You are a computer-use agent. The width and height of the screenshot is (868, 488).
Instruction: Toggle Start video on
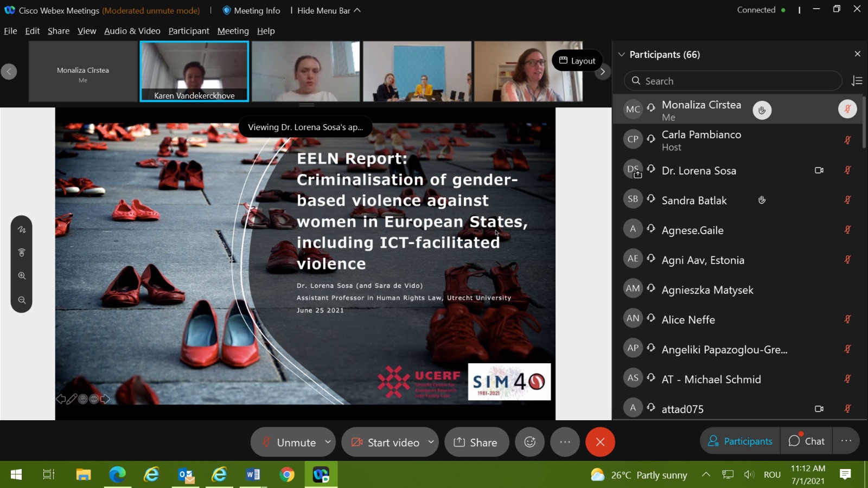click(385, 442)
